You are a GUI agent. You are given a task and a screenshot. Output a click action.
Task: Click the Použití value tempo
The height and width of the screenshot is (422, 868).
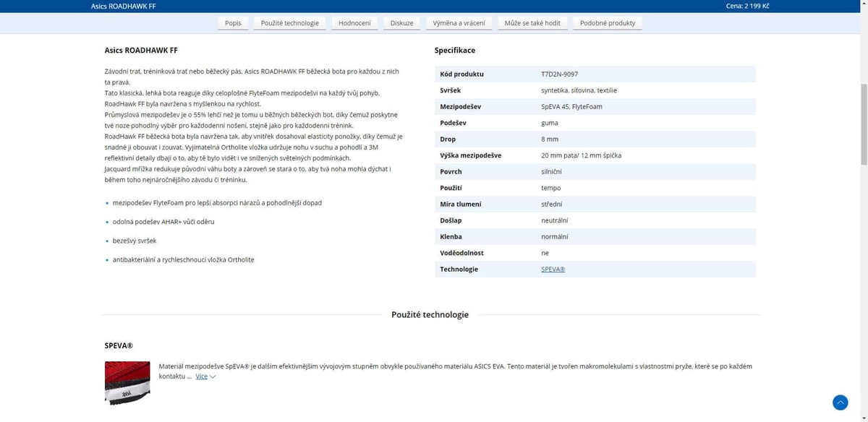(x=551, y=188)
